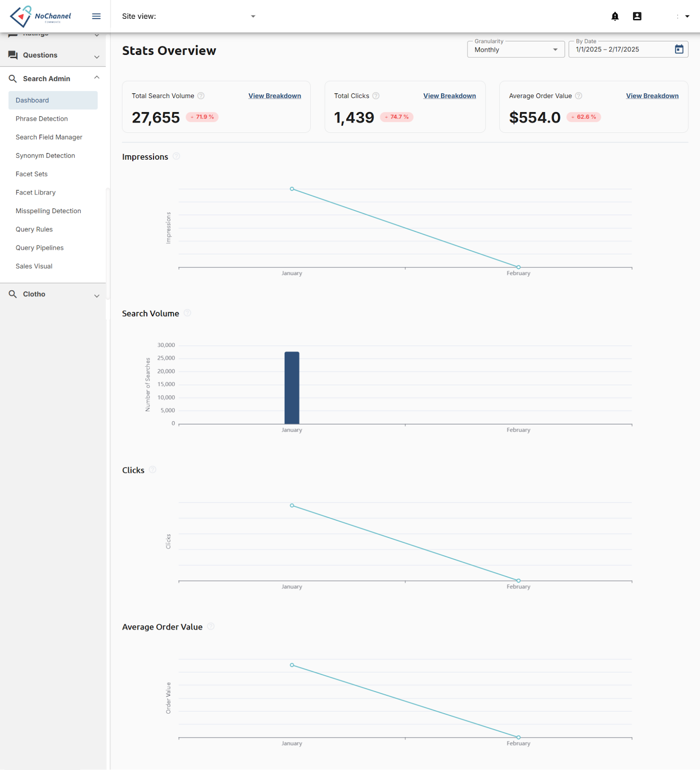Click the Questions chat icon in sidebar
Viewport: 700px width, 770px height.
click(13, 55)
